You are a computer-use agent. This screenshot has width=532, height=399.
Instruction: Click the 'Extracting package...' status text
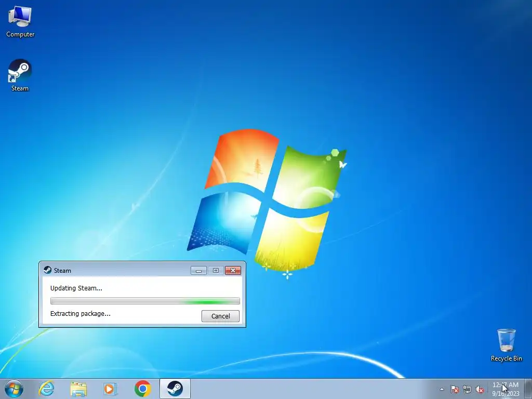[80, 313]
